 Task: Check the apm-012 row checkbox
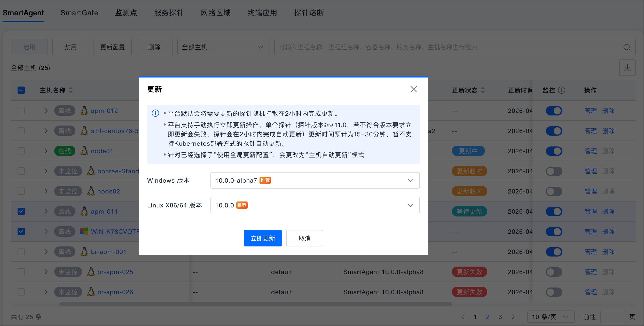point(21,111)
